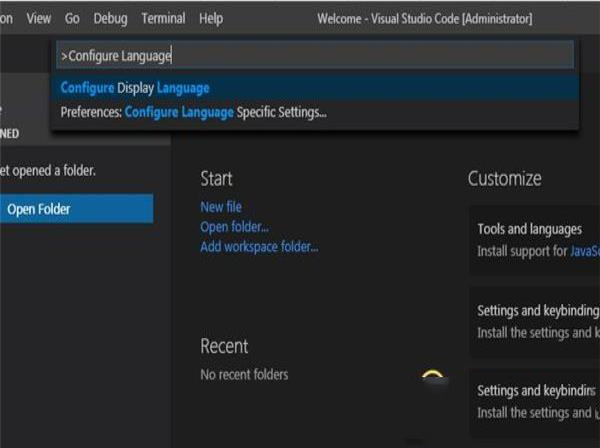This screenshot has height=448, width=600.
Task: Click the 'No recent folders' text
Action: 244,375
